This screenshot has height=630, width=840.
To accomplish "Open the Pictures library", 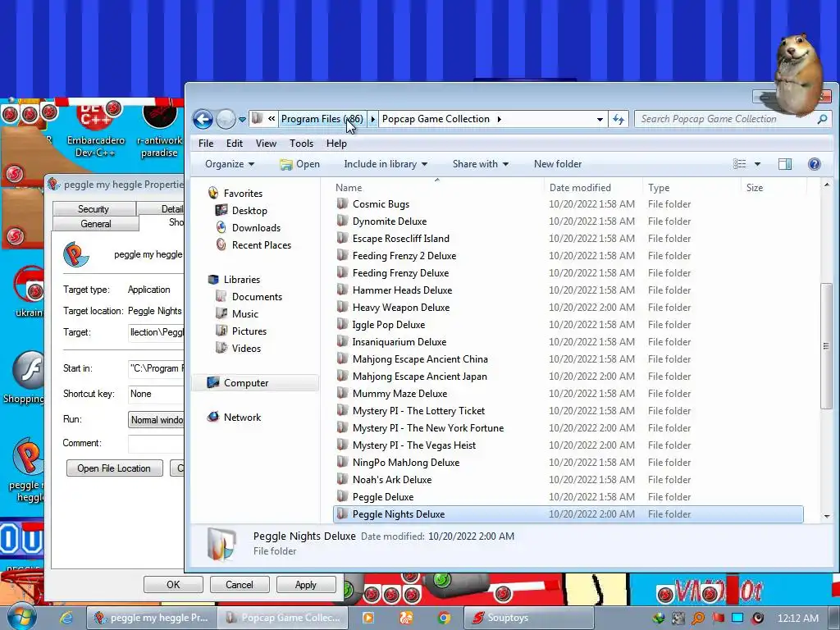I will (249, 331).
